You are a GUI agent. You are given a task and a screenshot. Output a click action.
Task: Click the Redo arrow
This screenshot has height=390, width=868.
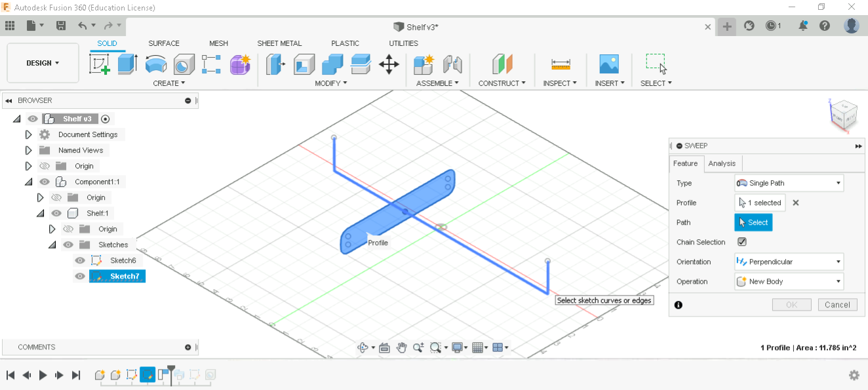pyautogui.click(x=108, y=26)
